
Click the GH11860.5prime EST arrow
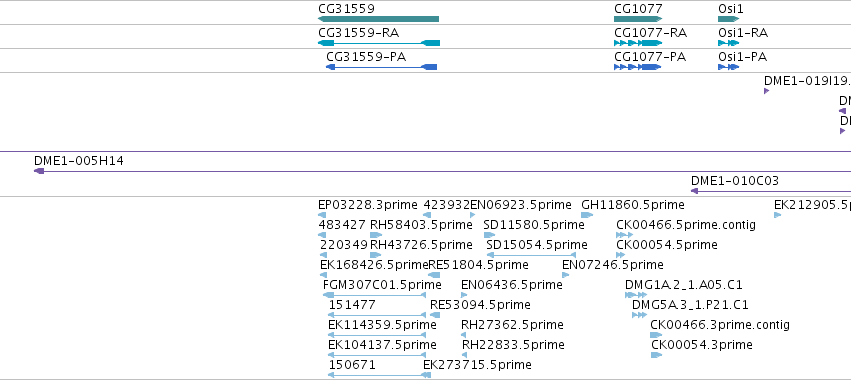(587, 215)
